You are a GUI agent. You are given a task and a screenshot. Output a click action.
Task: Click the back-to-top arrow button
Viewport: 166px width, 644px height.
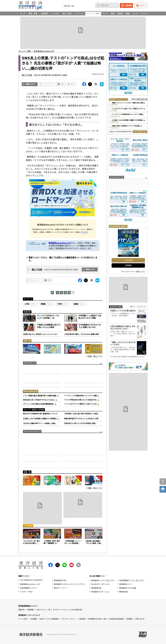point(163,482)
